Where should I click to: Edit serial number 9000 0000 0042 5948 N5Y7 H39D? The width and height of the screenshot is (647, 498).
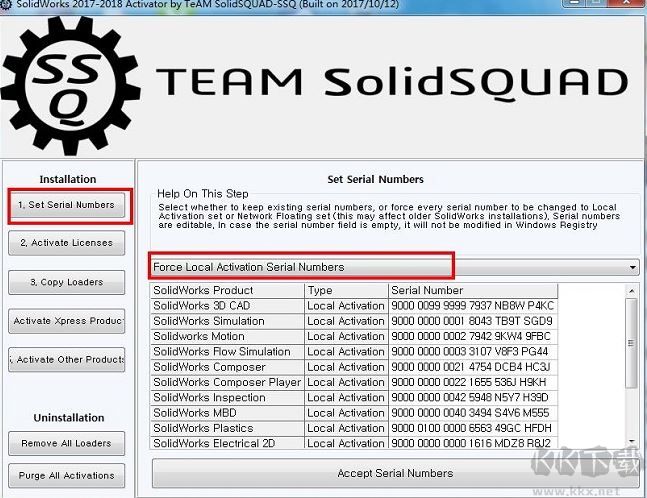[473, 397]
